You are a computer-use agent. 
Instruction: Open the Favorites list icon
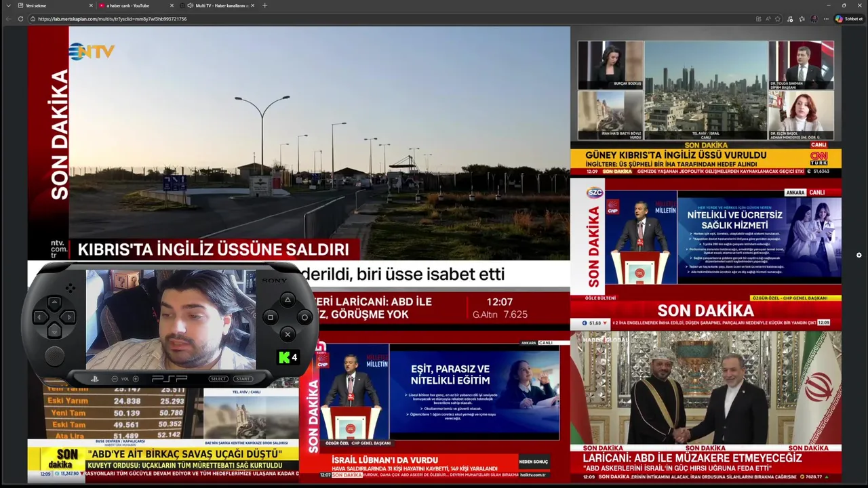(802, 19)
